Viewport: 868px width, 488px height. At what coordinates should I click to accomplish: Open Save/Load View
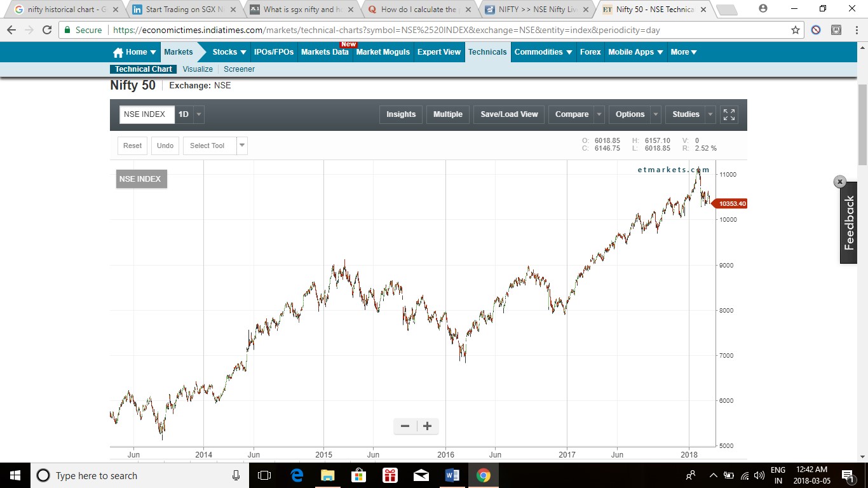tap(509, 114)
